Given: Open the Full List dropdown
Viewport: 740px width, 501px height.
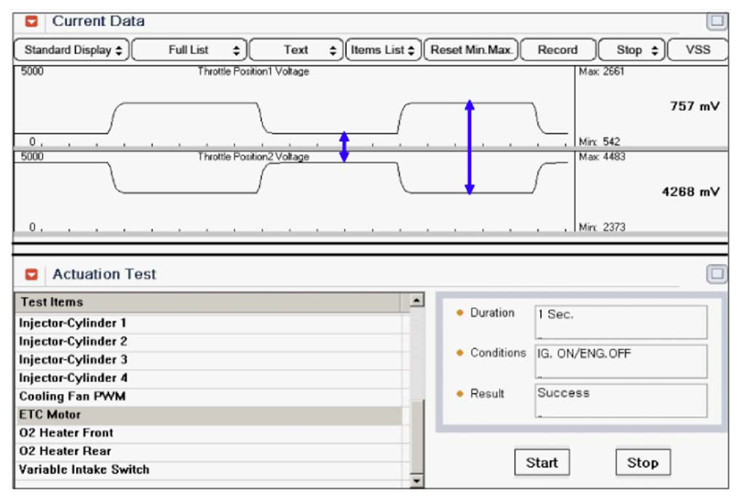Looking at the screenshot, I should (189, 49).
